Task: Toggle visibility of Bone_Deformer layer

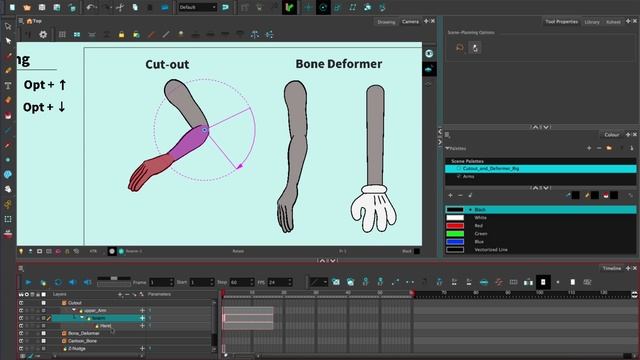Action: 21,333
